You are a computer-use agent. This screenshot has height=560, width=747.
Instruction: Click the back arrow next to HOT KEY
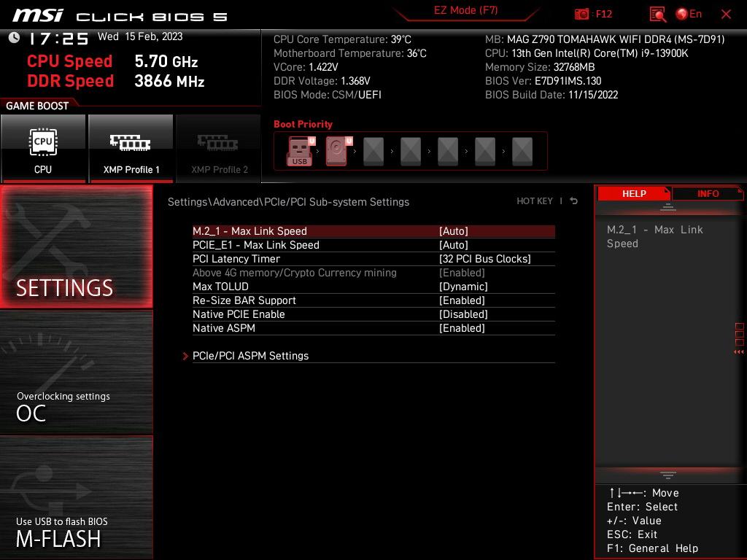(574, 201)
